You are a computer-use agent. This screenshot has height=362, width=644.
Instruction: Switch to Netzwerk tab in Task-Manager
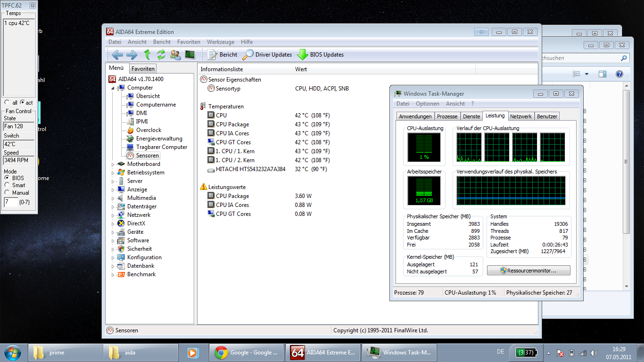click(521, 116)
